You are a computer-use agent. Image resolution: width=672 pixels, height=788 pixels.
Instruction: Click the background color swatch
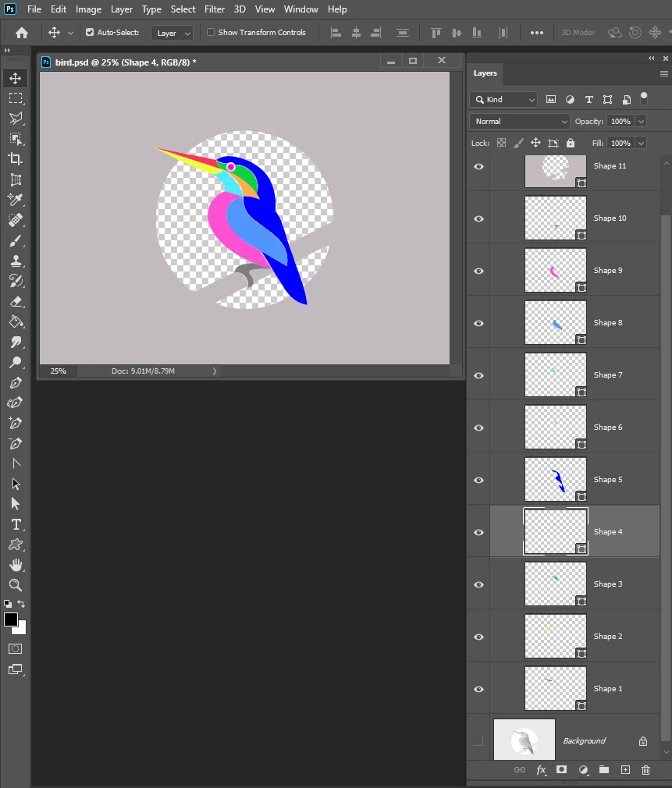22,630
